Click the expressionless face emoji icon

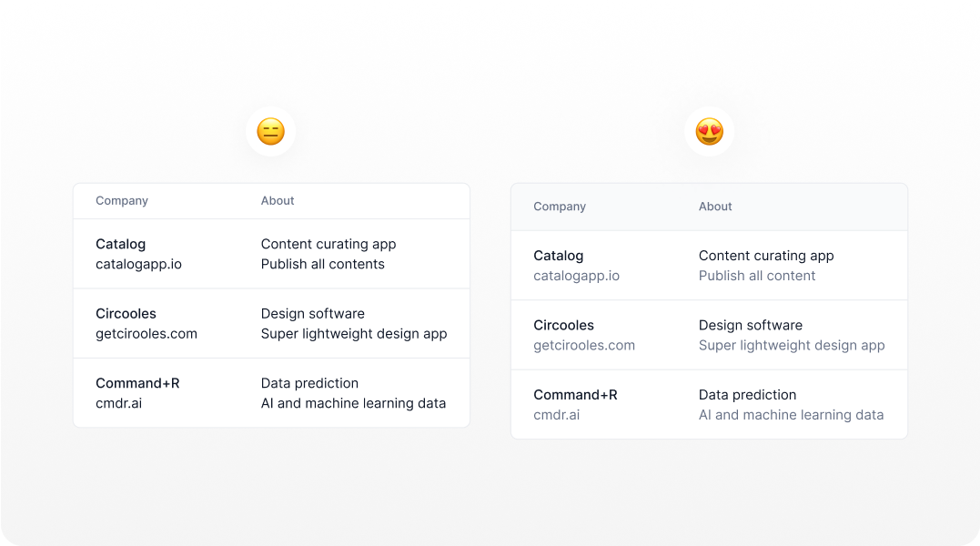click(270, 131)
